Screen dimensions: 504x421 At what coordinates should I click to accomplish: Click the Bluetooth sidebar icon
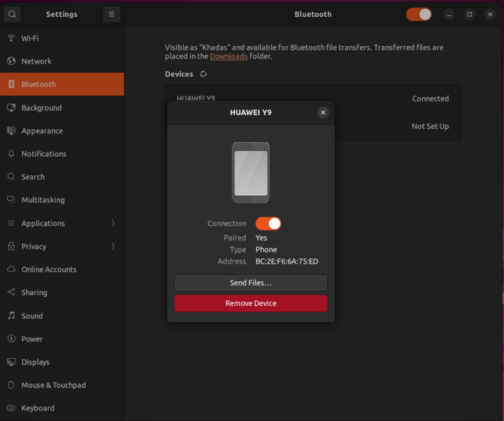click(x=11, y=84)
